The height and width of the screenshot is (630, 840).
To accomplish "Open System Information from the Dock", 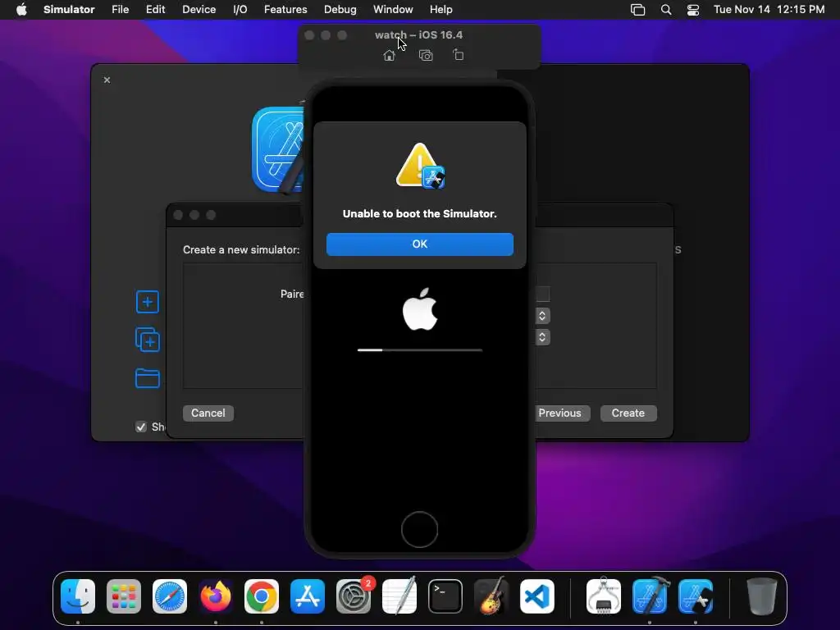I will click(x=604, y=596).
